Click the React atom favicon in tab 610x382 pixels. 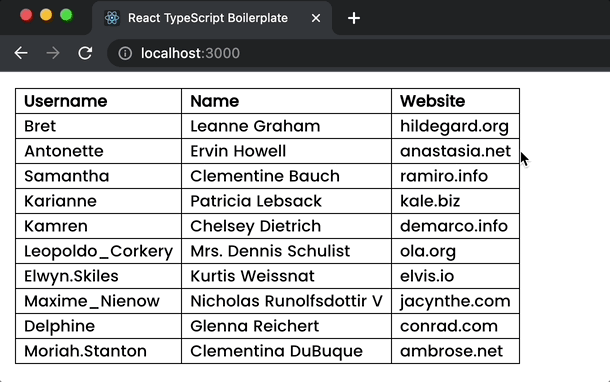click(112, 18)
